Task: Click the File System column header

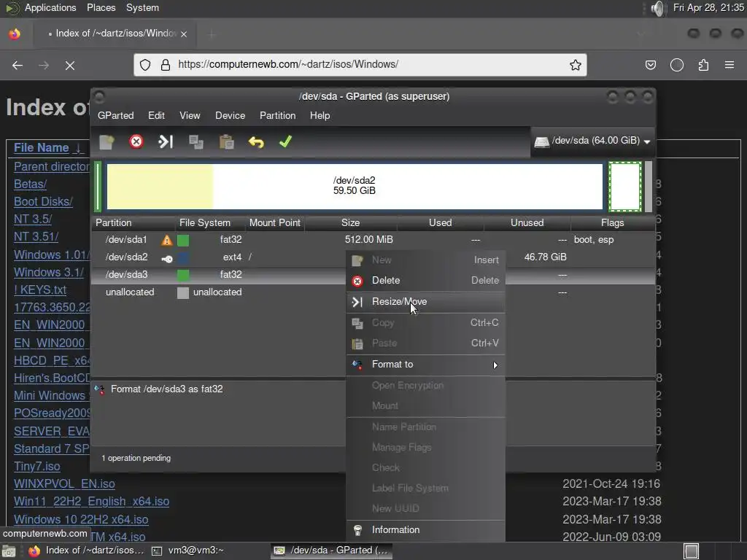Action: [210, 223]
